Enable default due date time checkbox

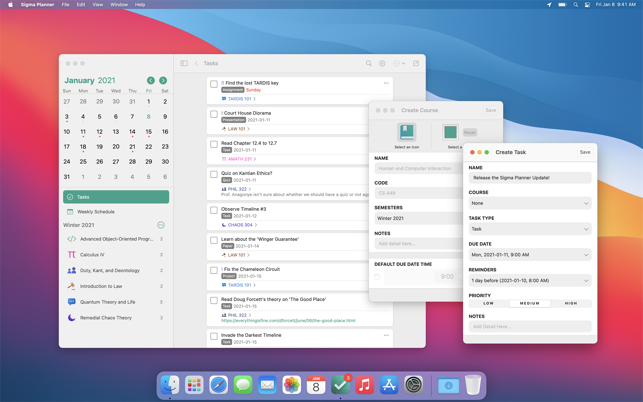(377, 277)
